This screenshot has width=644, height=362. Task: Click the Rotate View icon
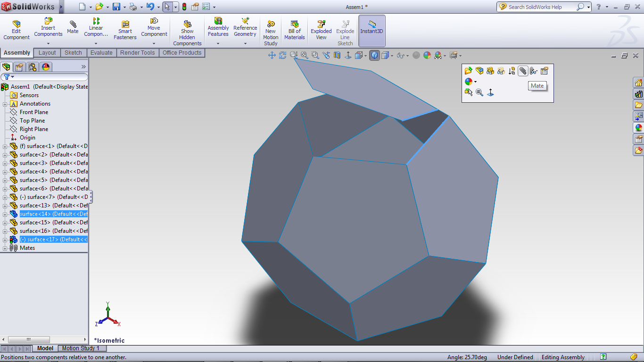pyautogui.click(x=283, y=55)
